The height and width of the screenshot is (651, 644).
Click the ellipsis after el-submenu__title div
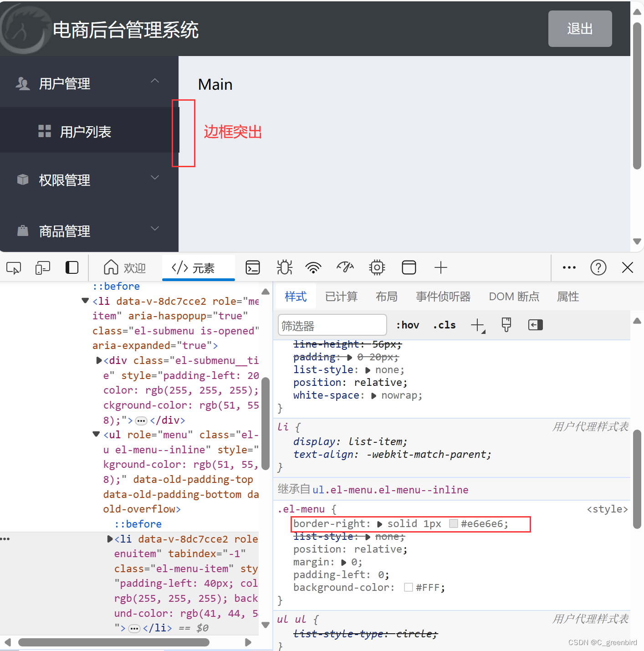tap(141, 420)
